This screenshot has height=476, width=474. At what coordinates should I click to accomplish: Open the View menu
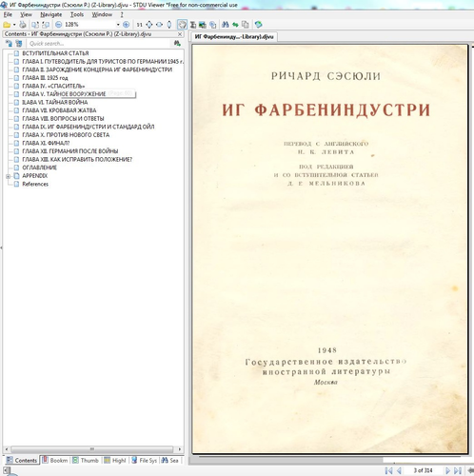click(27, 14)
